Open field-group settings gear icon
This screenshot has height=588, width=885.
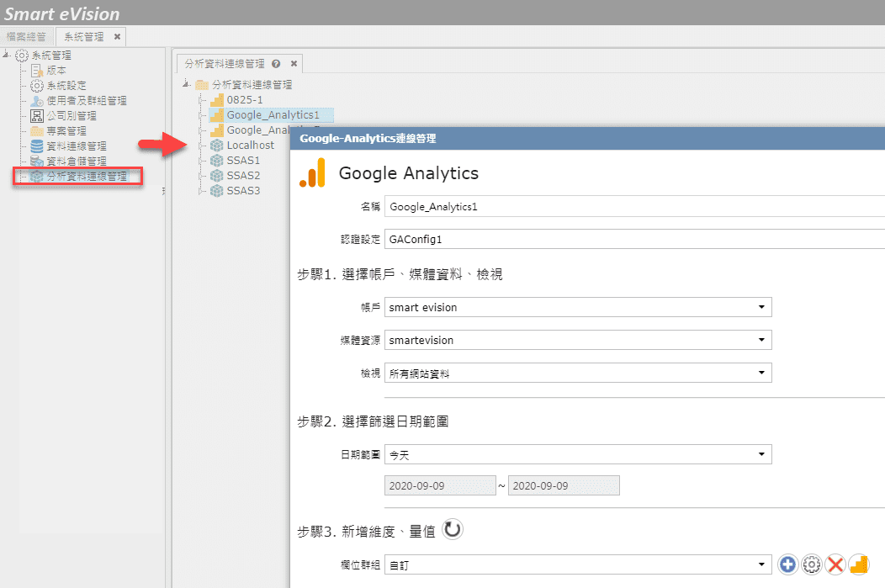(812, 564)
